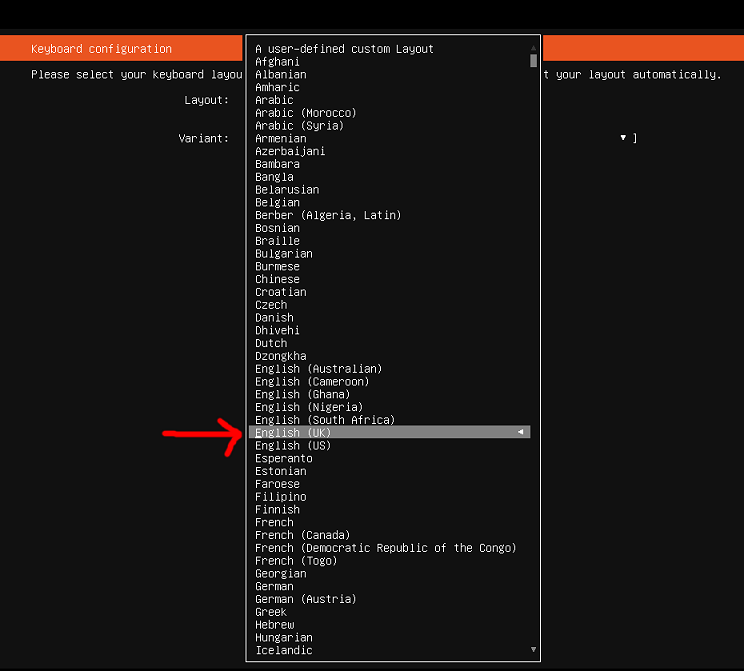
Task: Pick Berber (Algeria, Latin) layout
Action: [327, 215]
